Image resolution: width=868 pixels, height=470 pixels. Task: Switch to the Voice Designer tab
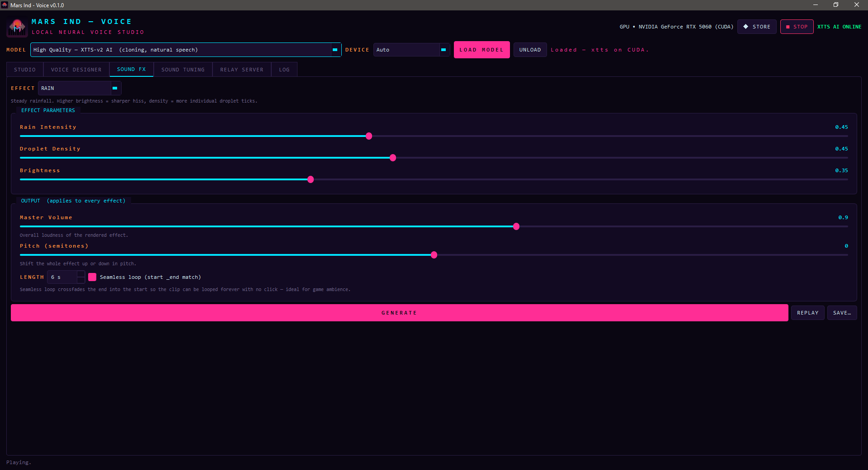(x=76, y=70)
